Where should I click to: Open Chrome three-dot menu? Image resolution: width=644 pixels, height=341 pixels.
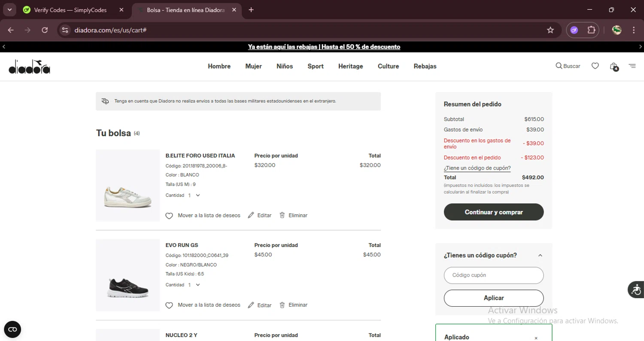coord(634,30)
